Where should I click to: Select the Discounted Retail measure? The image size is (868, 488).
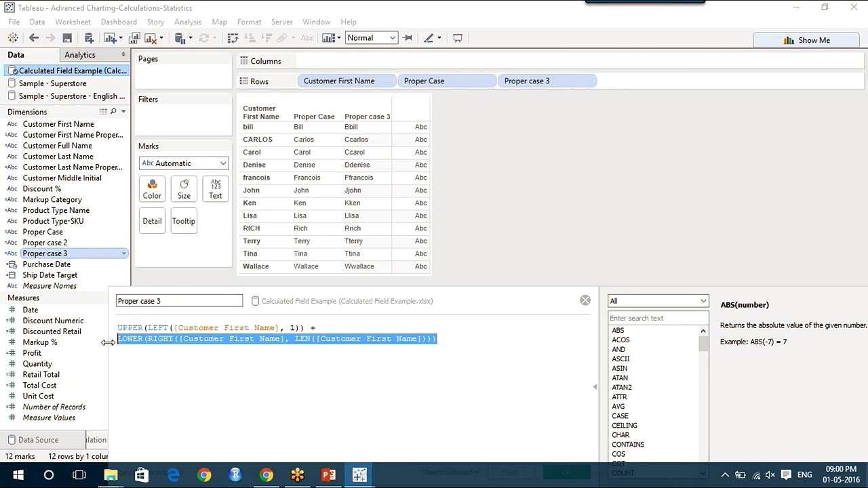coord(52,331)
